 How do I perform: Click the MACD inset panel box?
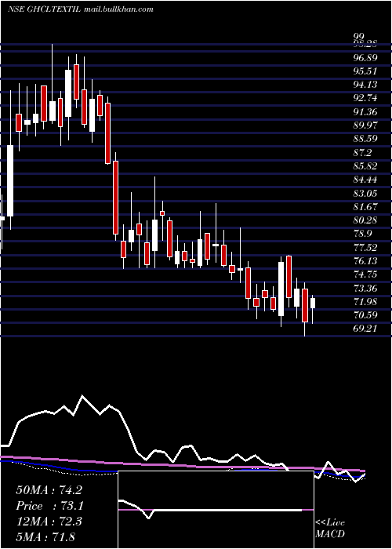click(x=216, y=510)
